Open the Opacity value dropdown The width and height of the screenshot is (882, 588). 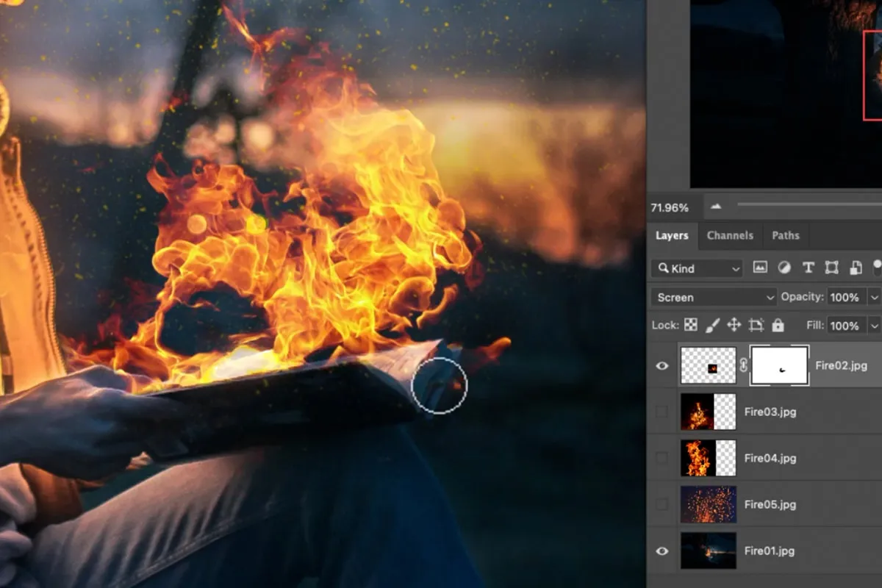coord(874,297)
